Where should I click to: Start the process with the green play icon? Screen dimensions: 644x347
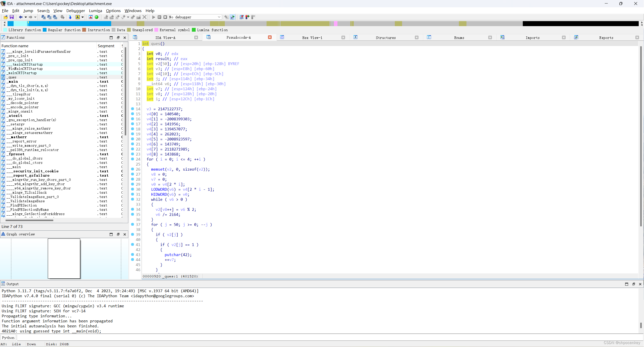coord(153,17)
